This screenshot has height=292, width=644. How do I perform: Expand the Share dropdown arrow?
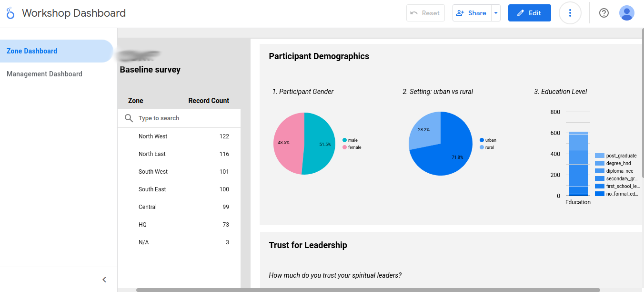(496, 13)
